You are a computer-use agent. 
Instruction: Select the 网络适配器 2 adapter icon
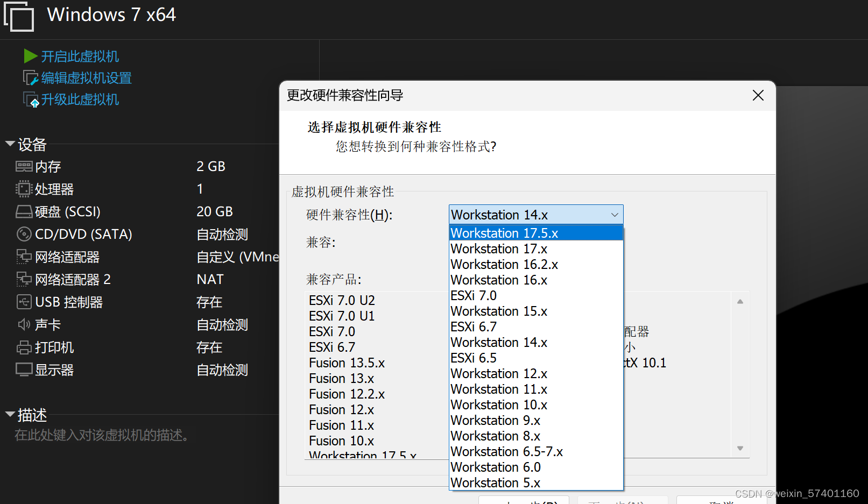24,279
